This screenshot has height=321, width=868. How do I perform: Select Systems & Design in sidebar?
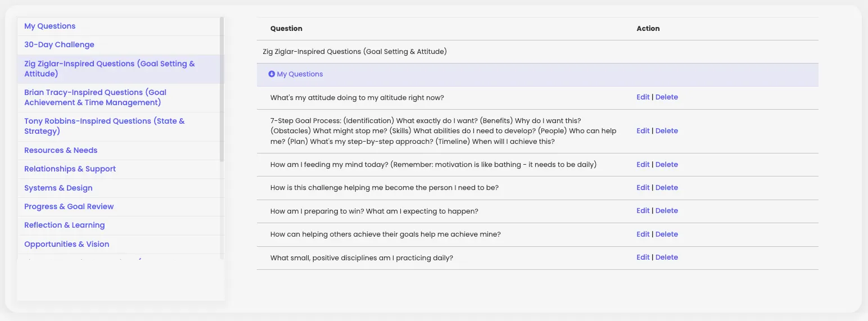(x=58, y=188)
